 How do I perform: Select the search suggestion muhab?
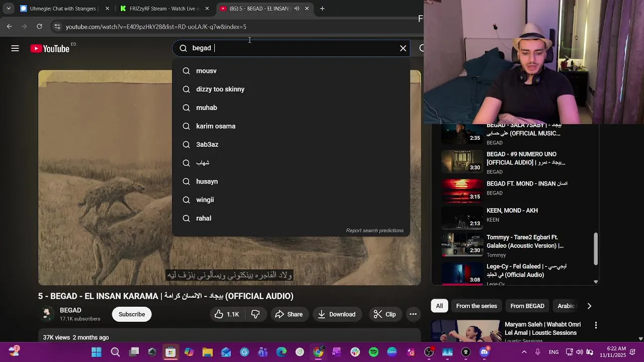tap(291, 108)
